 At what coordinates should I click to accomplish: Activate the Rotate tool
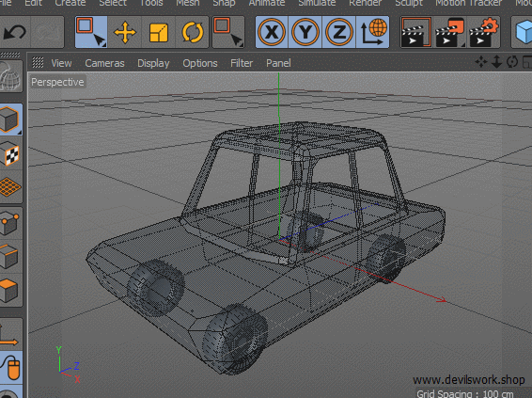[193, 32]
